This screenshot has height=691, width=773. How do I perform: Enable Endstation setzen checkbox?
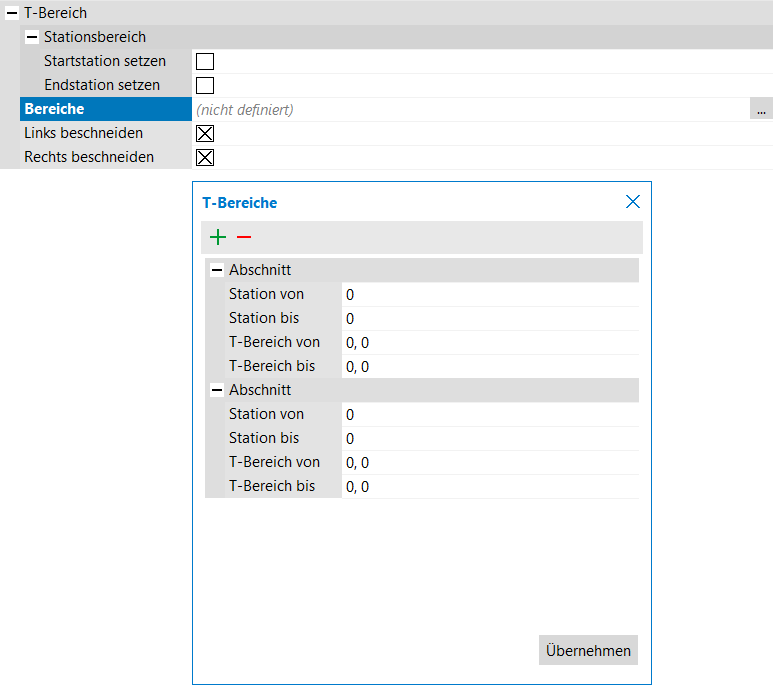pyautogui.click(x=205, y=86)
